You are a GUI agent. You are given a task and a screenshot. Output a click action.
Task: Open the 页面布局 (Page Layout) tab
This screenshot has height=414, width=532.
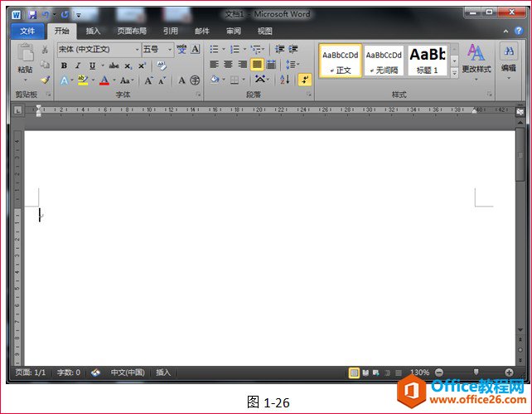(132, 32)
